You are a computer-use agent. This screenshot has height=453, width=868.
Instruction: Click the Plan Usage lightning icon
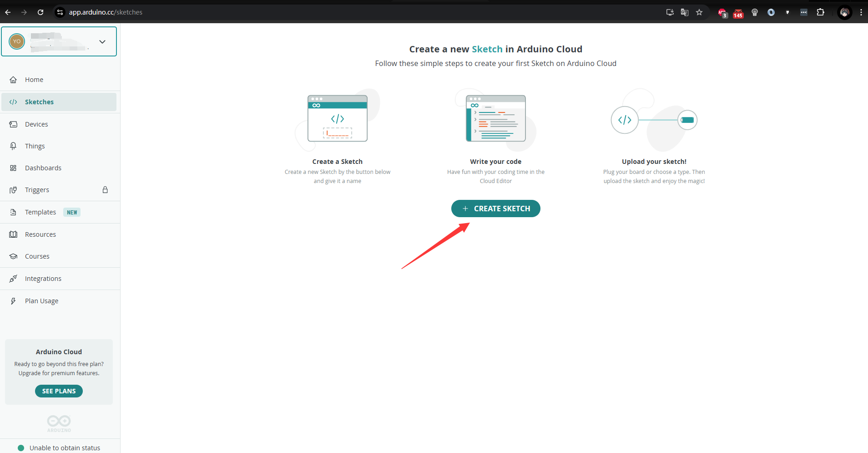click(x=13, y=301)
